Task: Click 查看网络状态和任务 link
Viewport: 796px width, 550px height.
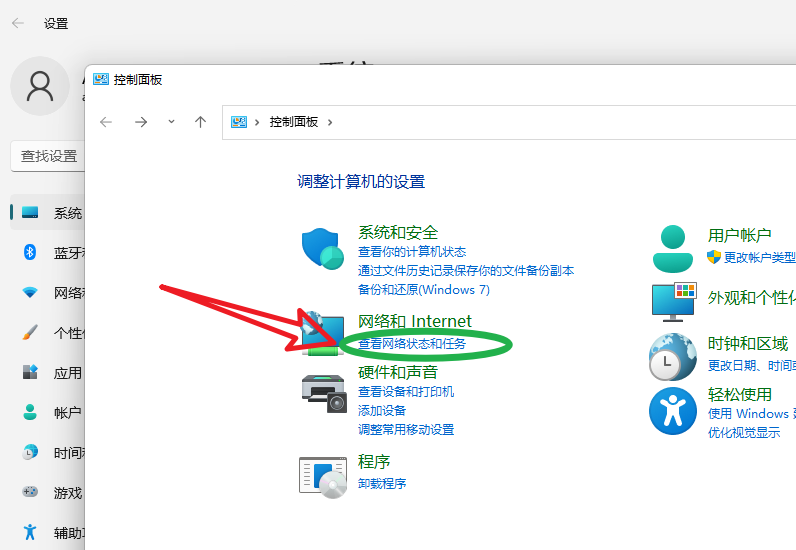Action: coord(412,344)
